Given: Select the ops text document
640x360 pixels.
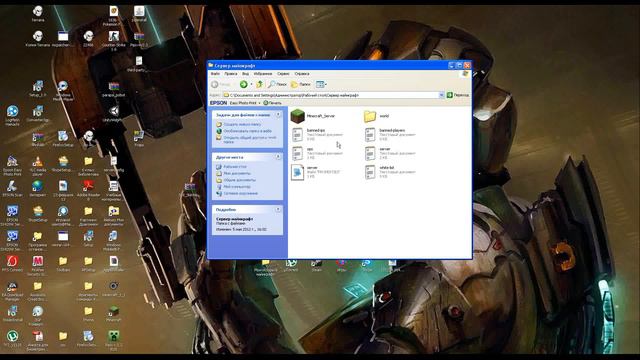Looking at the screenshot, I should tap(318, 153).
